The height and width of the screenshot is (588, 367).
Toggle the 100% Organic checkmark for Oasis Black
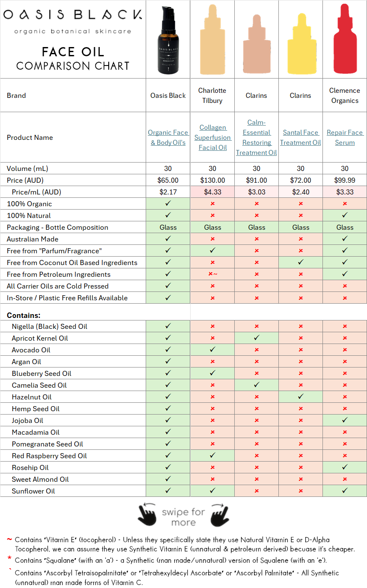pyautogui.click(x=168, y=203)
